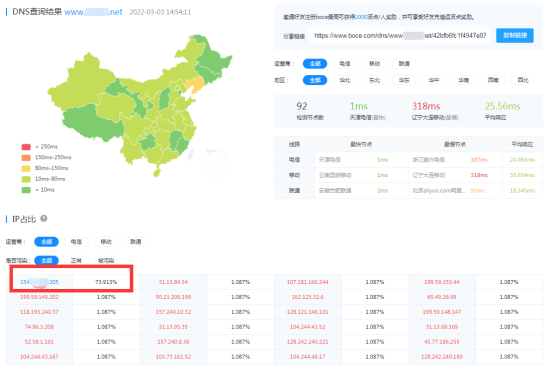This screenshot has height=379, width=554.
Task: Show only 正常 IPs in 是否污染 filter
Action: coord(76,260)
